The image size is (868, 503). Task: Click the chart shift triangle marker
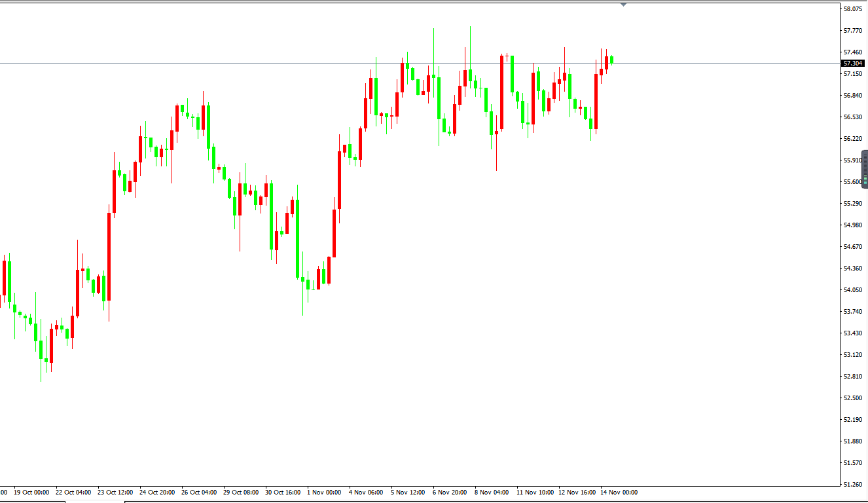pyautogui.click(x=623, y=5)
